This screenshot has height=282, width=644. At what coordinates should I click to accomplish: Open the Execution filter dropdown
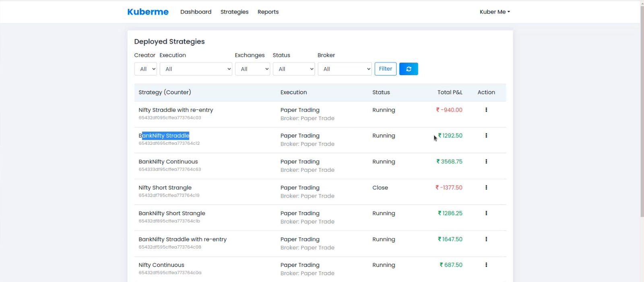click(x=196, y=69)
